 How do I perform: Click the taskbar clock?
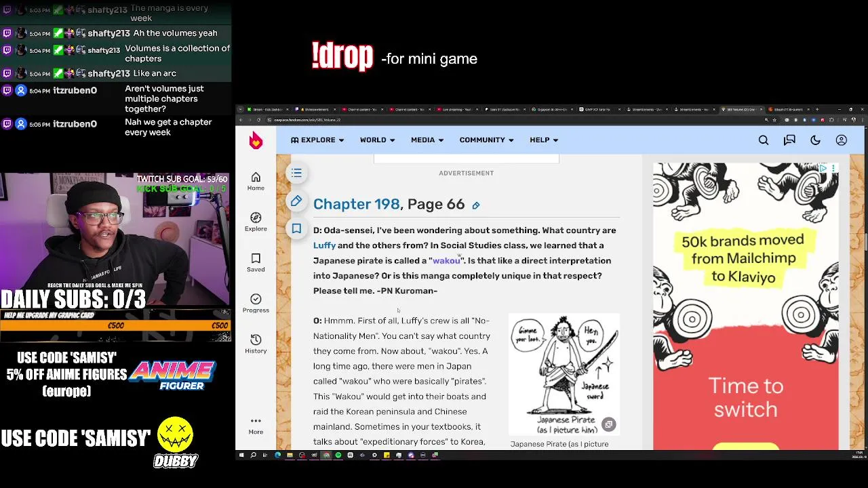click(x=859, y=455)
